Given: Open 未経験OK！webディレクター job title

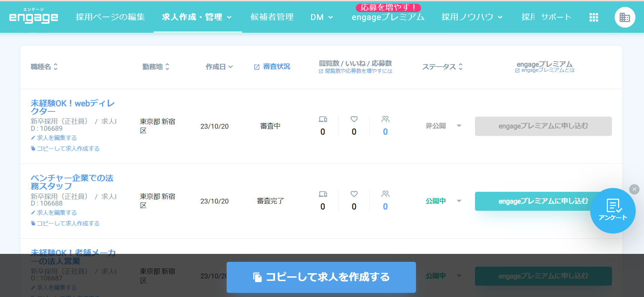Looking at the screenshot, I should (x=73, y=107).
